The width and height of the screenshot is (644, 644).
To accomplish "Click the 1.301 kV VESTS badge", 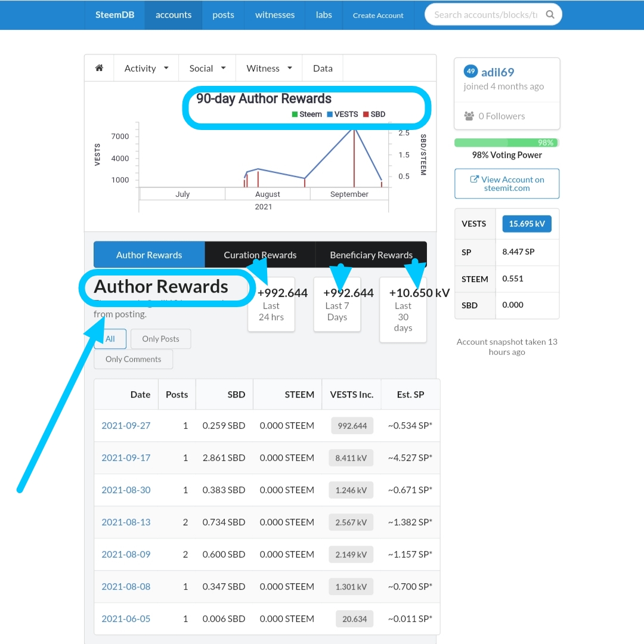I will click(x=351, y=587).
